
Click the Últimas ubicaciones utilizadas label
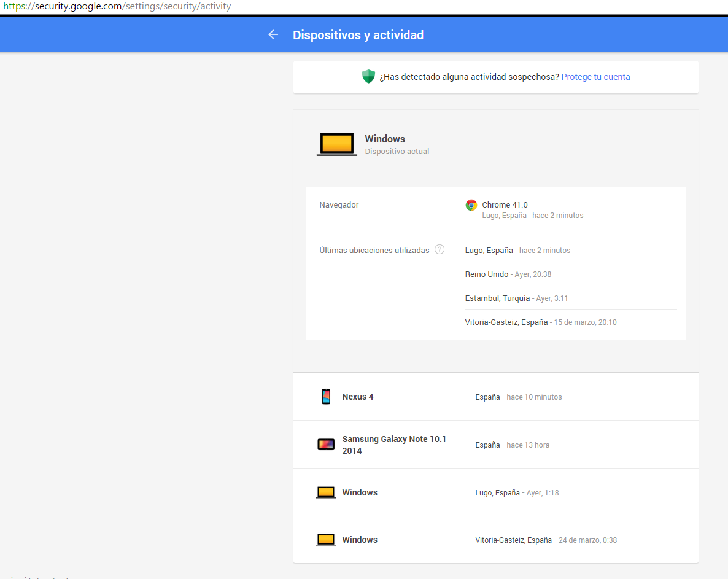tap(374, 251)
